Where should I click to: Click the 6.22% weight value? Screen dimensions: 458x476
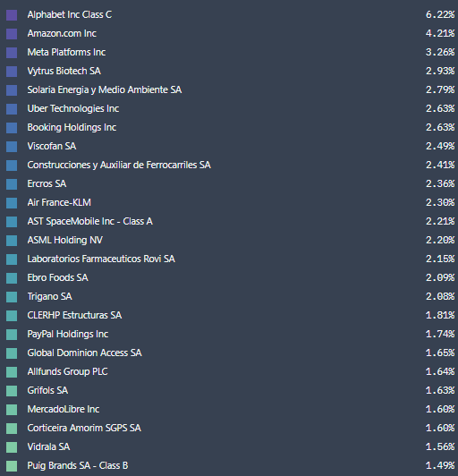coord(440,14)
